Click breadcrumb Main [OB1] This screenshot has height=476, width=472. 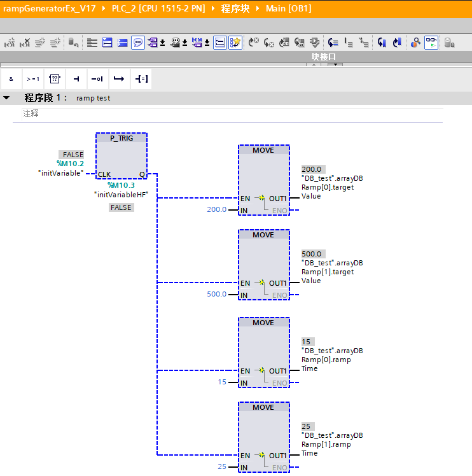[x=289, y=8]
